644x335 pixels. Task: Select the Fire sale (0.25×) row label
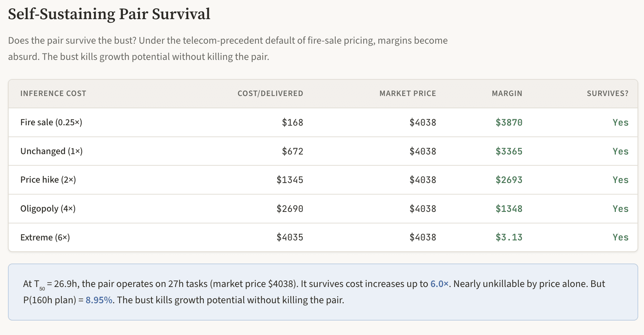coord(51,122)
